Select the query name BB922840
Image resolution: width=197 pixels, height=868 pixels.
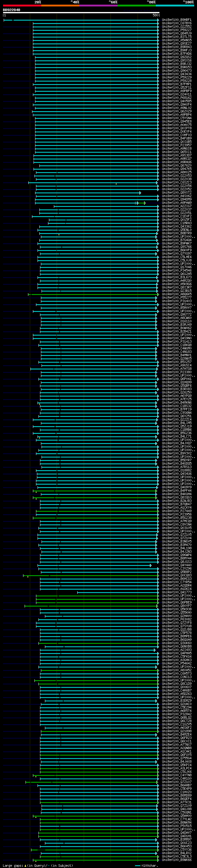pyautogui.click(x=11, y=10)
